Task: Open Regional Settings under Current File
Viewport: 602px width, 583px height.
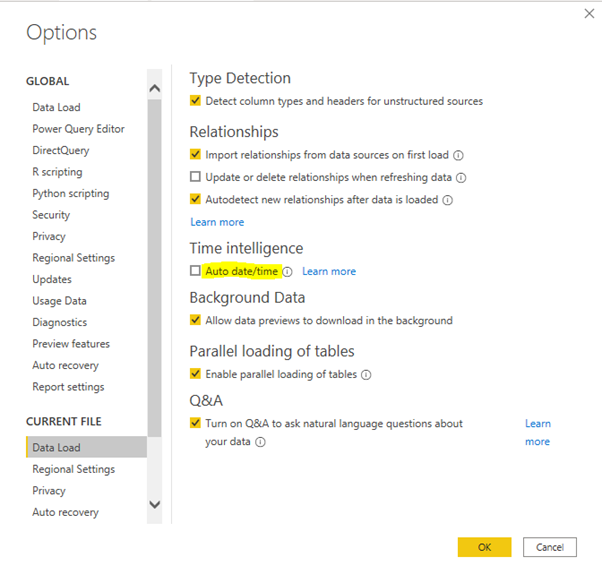Action: (74, 469)
